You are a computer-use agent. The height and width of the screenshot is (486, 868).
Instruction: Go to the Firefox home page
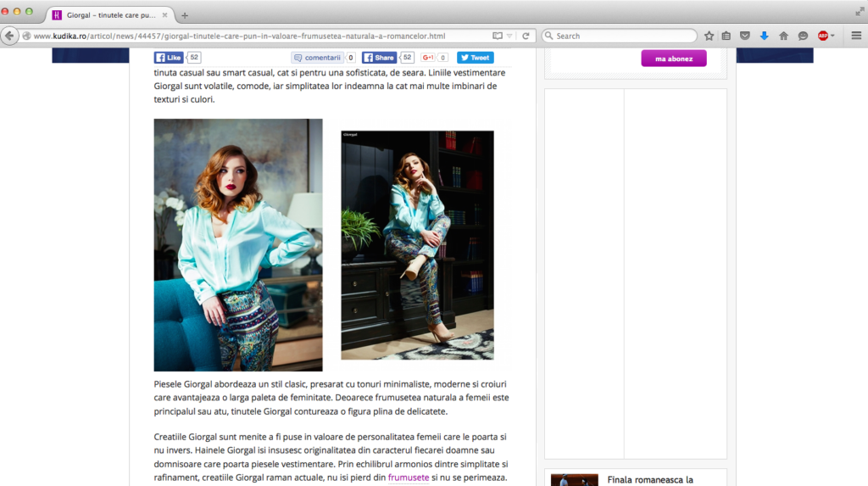(783, 36)
